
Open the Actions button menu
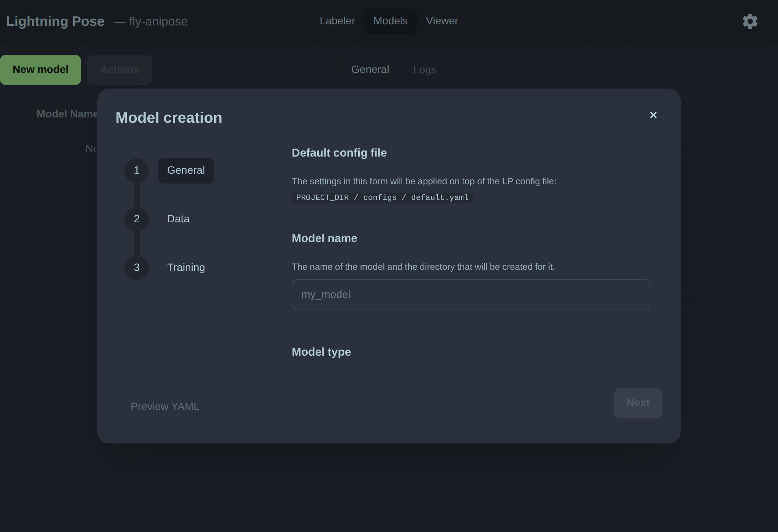click(x=119, y=70)
